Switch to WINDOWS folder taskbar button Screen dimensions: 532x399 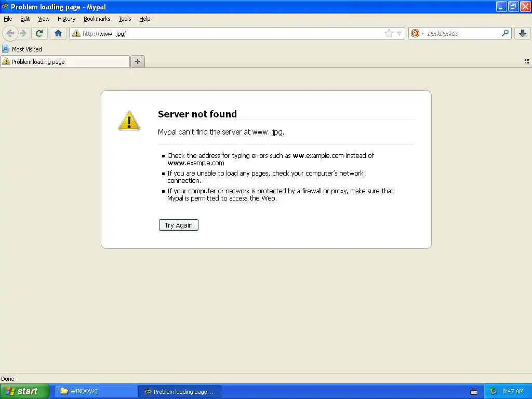click(96, 391)
